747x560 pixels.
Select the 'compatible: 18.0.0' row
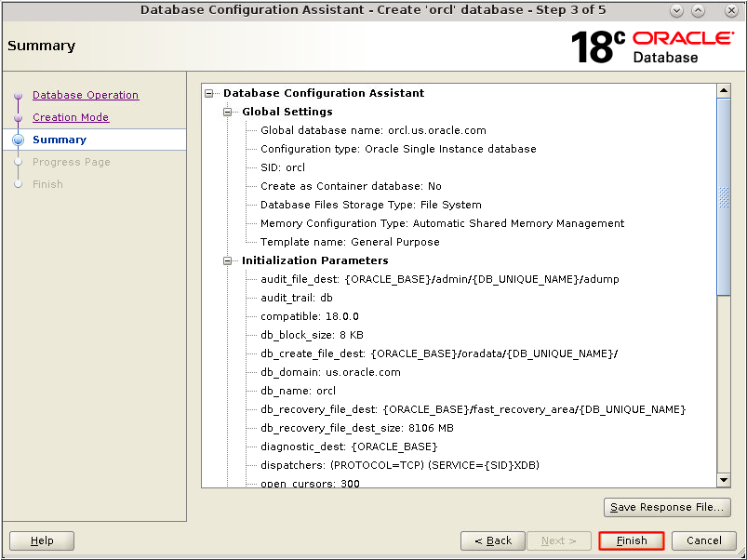[310, 316]
